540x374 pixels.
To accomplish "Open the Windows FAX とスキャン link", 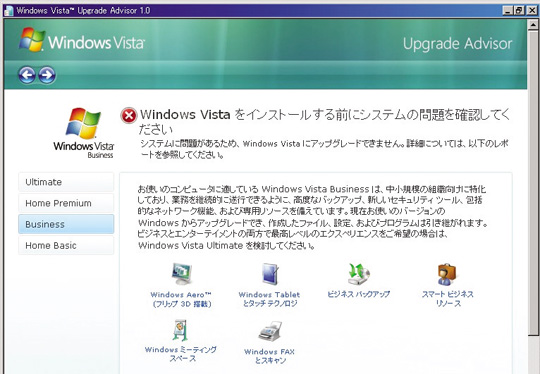I will point(270,356).
